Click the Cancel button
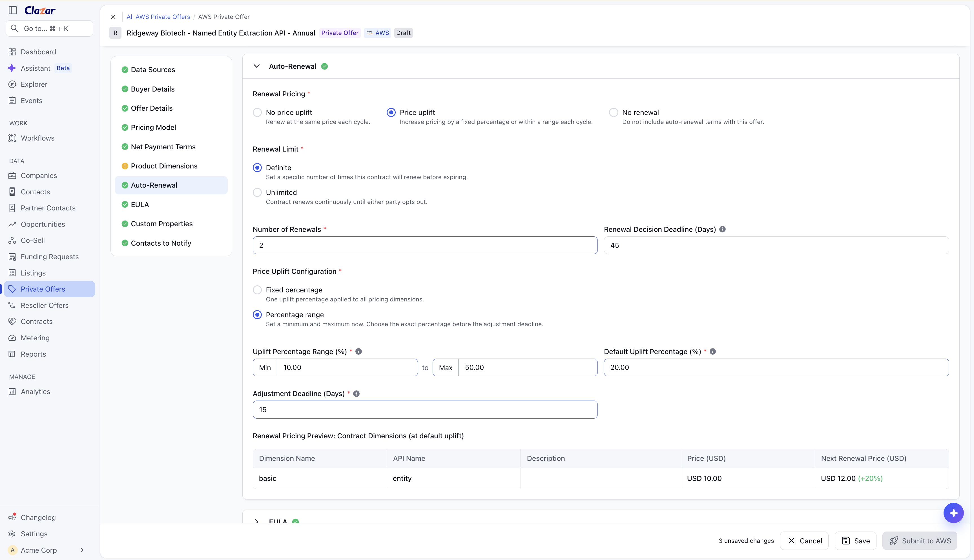The height and width of the screenshot is (560, 974). coord(804,541)
